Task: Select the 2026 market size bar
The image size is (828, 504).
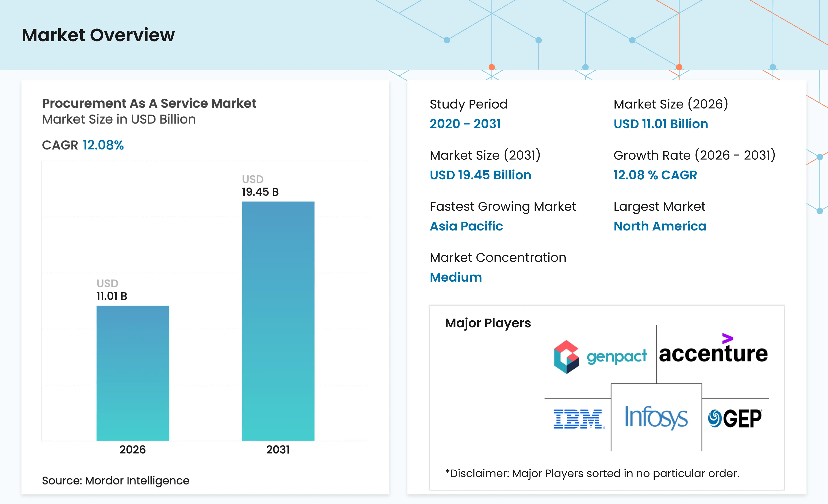Action: (133, 373)
